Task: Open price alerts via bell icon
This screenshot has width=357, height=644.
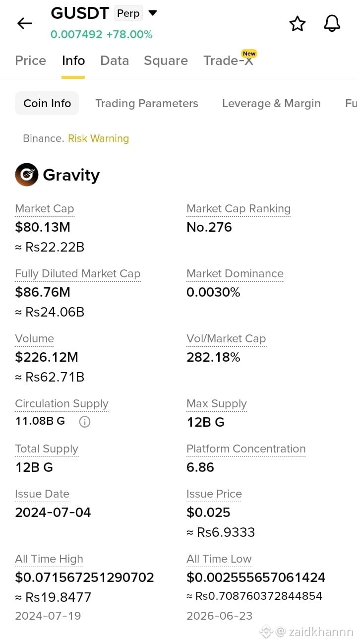Action: (332, 23)
